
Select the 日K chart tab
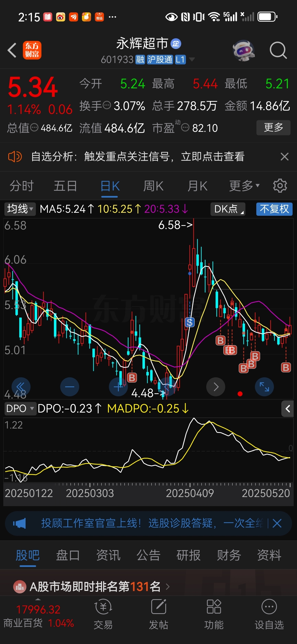point(110,186)
